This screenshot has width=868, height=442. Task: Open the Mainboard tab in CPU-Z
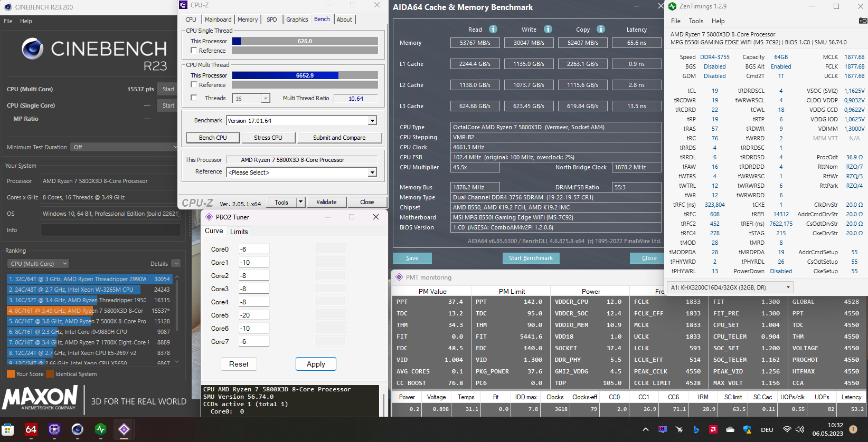[218, 20]
